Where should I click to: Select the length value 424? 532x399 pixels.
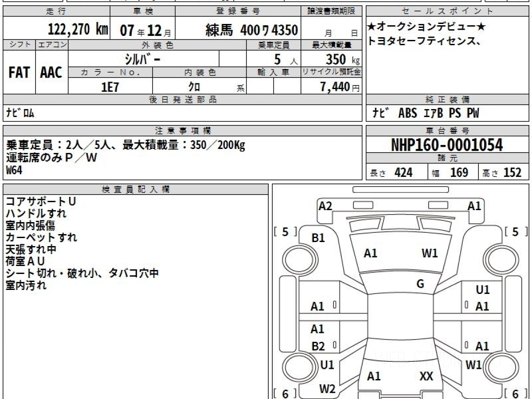[x=403, y=172]
